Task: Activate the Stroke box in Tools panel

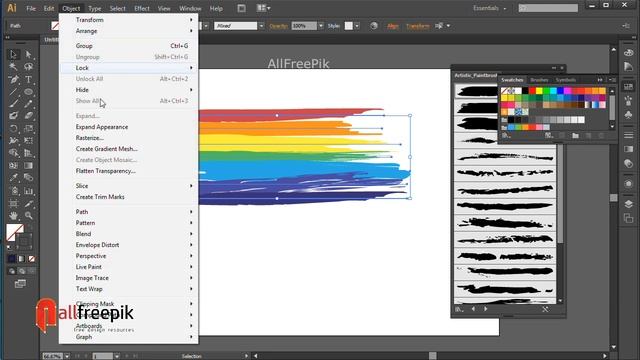Action: (25, 241)
